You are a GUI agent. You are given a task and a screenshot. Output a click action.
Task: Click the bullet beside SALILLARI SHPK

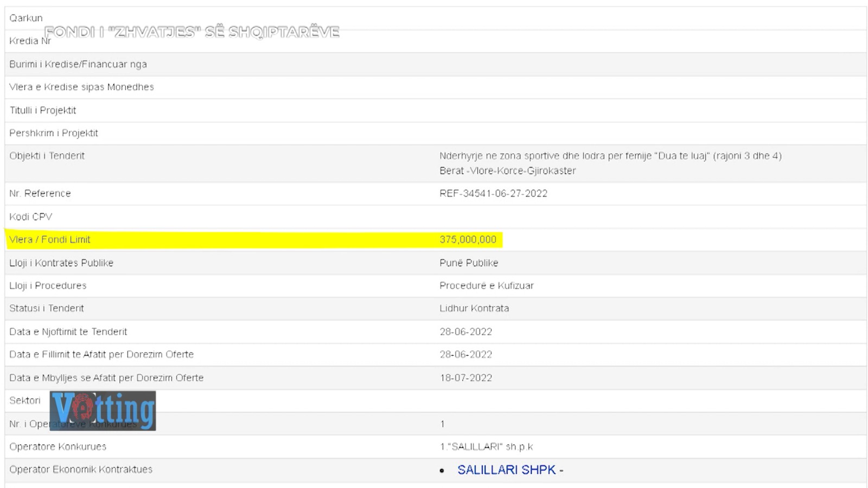[x=443, y=471]
